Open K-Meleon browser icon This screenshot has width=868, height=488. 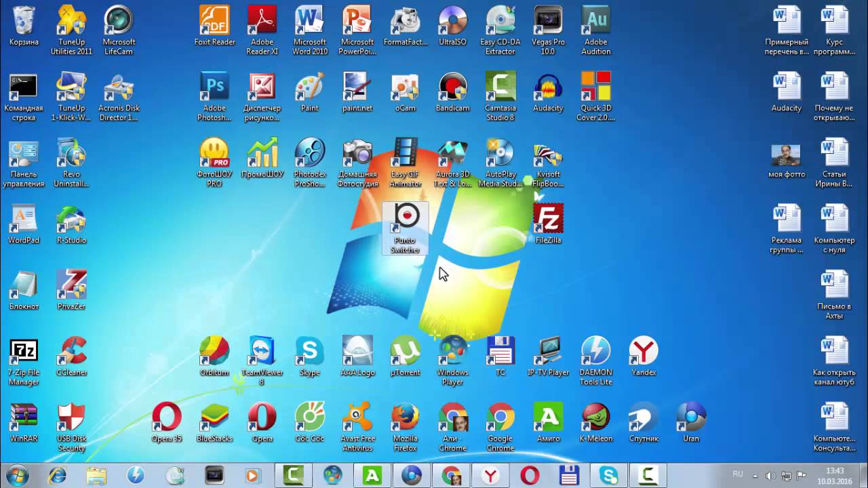pos(596,424)
